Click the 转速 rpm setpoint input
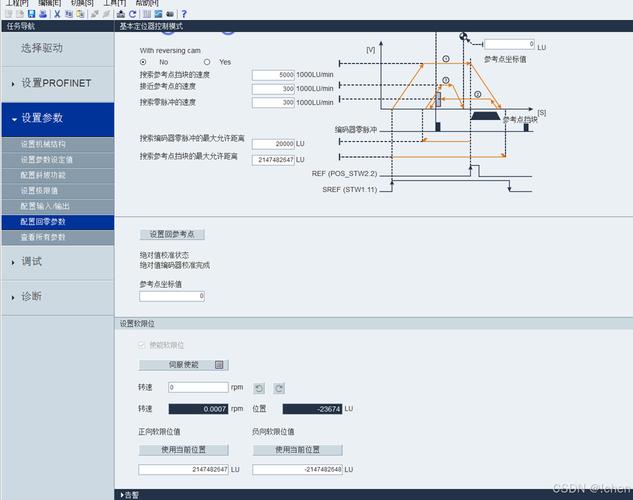 click(x=198, y=387)
